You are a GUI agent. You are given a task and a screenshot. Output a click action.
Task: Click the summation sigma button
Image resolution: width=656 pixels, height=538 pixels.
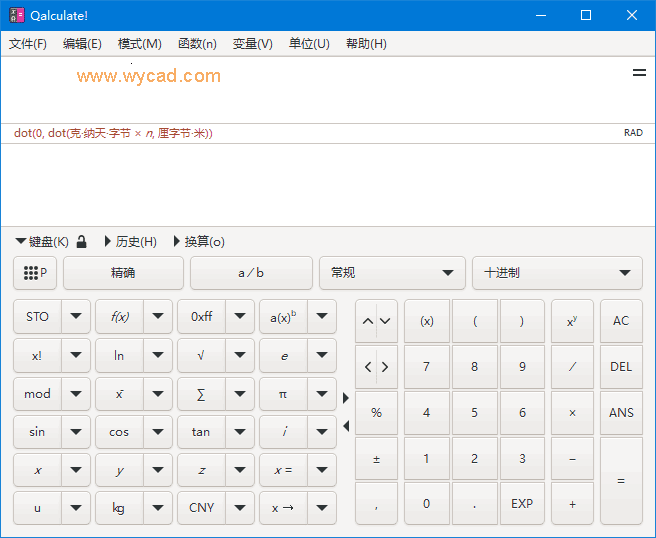click(x=201, y=394)
